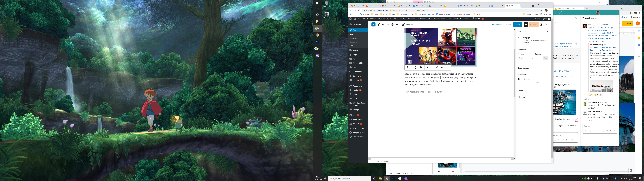Open Categories under Posts menu
The width and height of the screenshot is (644, 181).
pyautogui.click(x=354, y=42)
